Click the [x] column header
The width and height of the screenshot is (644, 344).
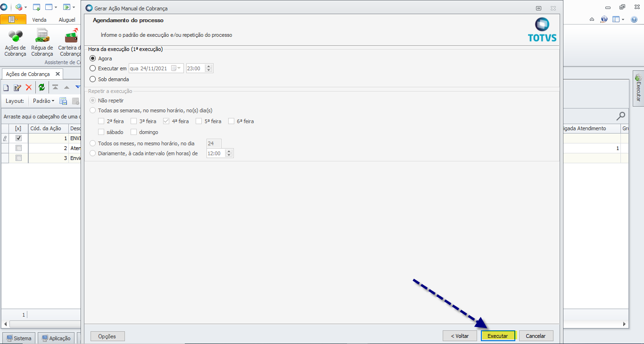click(18, 128)
